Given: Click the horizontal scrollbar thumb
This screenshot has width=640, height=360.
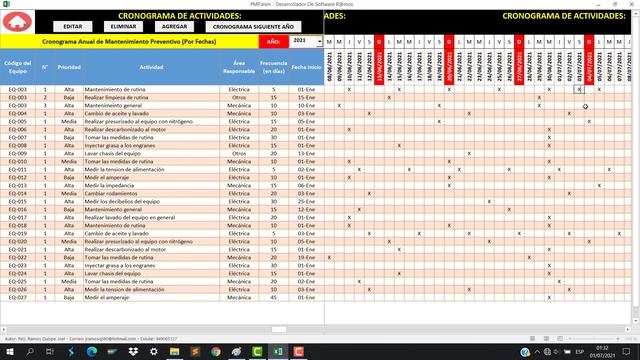Looking at the screenshot, I should [279, 329].
